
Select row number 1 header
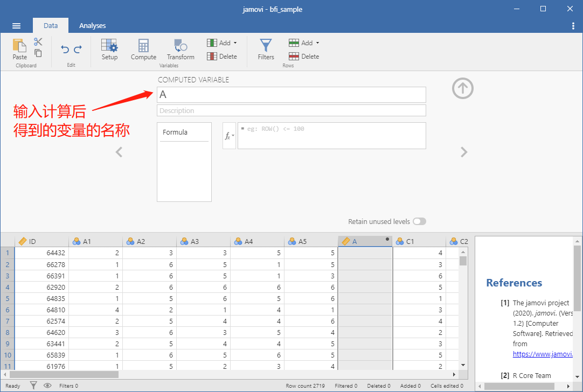pyautogui.click(x=8, y=253)
